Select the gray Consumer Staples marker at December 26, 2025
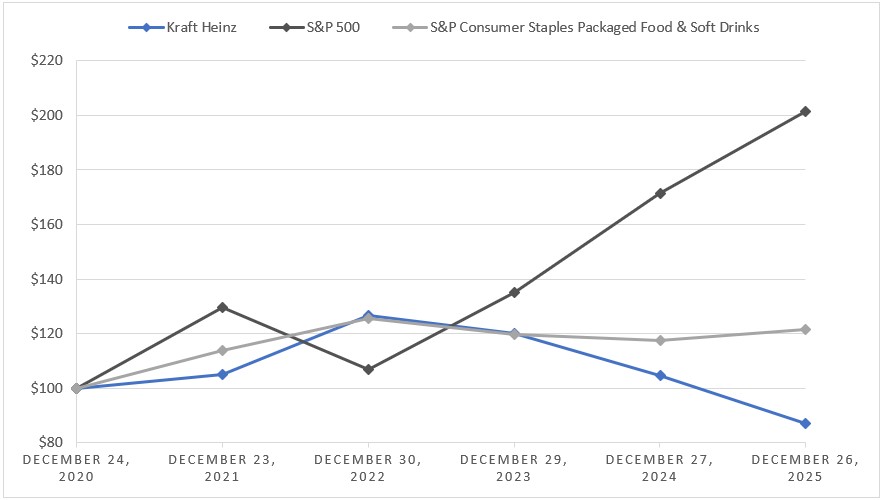 coord(806,329)
